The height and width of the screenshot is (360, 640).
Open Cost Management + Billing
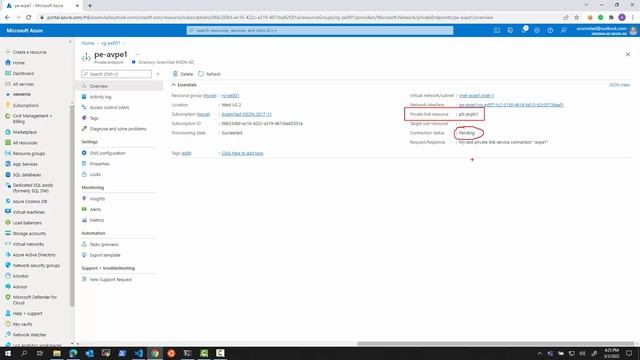click(32, 118)
